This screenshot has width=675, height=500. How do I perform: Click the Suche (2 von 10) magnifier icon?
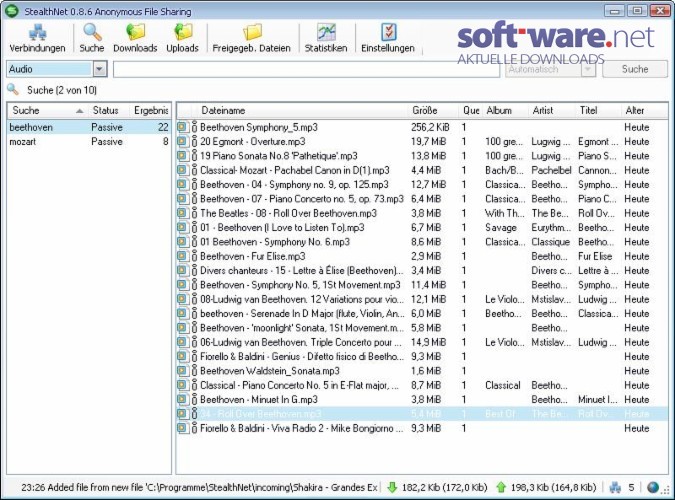coord(13,89)
